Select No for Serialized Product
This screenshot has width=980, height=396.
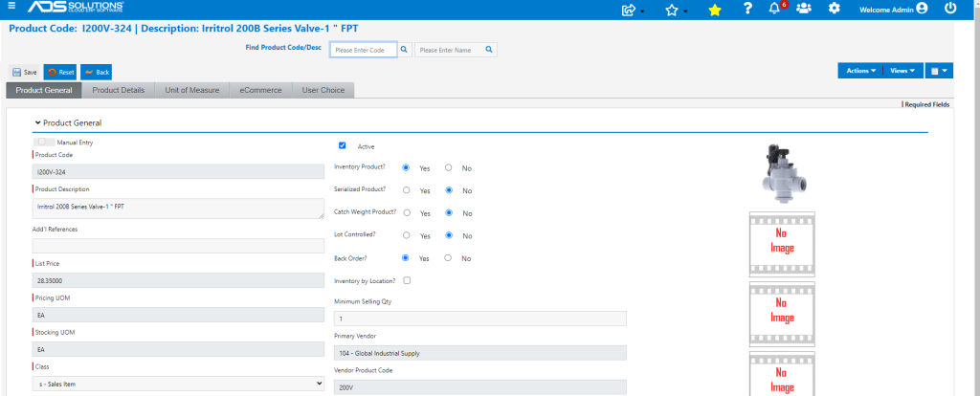point(448,190)
